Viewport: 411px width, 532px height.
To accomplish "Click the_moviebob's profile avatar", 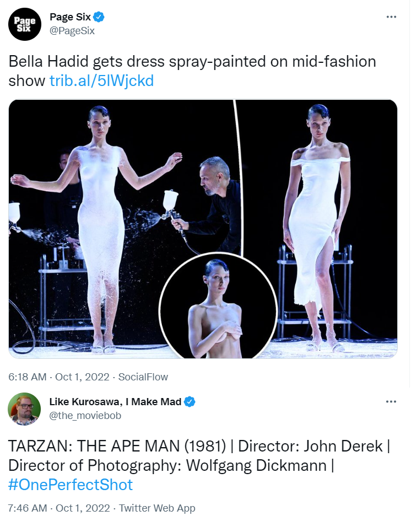I will [23, 409].
